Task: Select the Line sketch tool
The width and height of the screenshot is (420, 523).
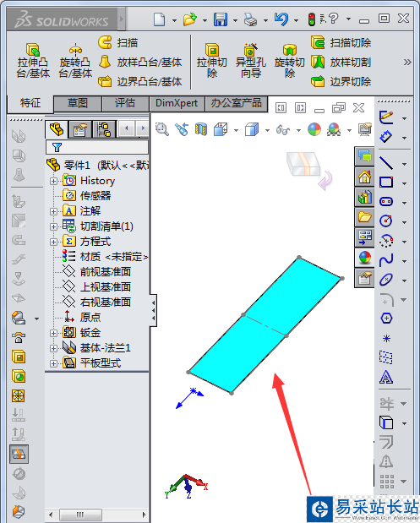Action: [x=386, y=163]
